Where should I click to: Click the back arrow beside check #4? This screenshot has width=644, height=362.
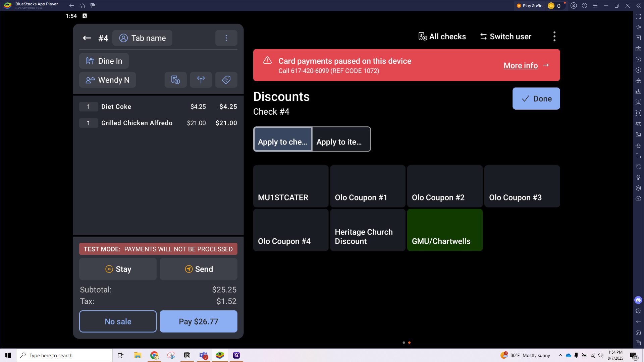pos(87,38)
